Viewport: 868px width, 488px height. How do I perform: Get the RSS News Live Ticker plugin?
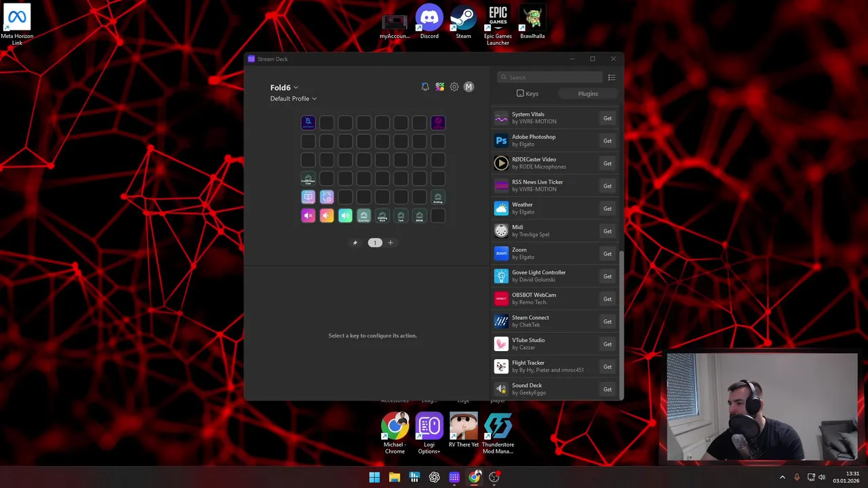pyautogui.click(x=608, y=186)
